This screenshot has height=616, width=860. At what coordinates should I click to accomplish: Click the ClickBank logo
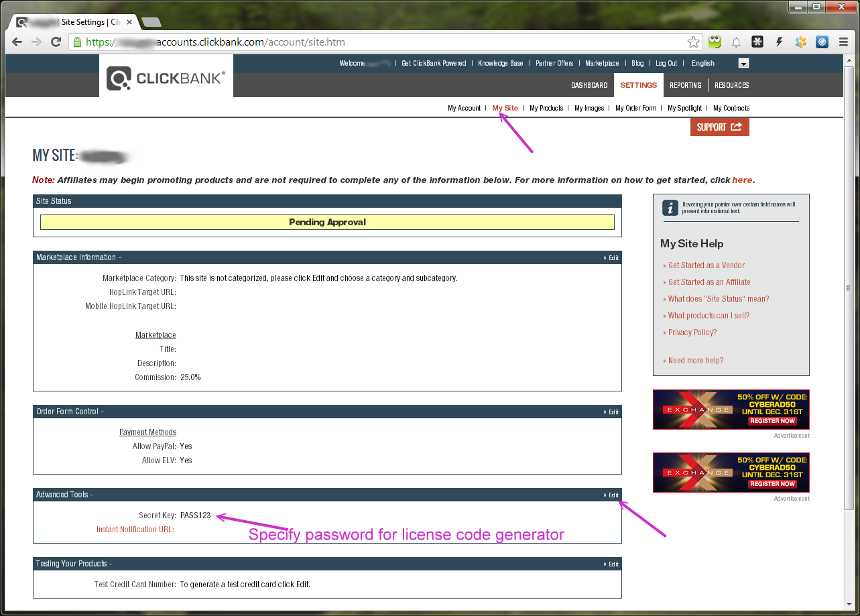pyautogui.click(x=166, y=78)
